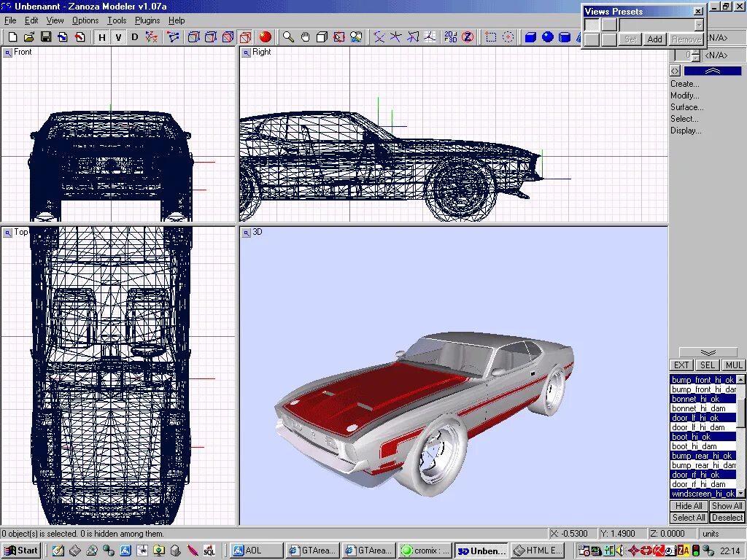Open the Front viewport magnifier icon
This screenshot has width=747, height=560.
[7, 52]
